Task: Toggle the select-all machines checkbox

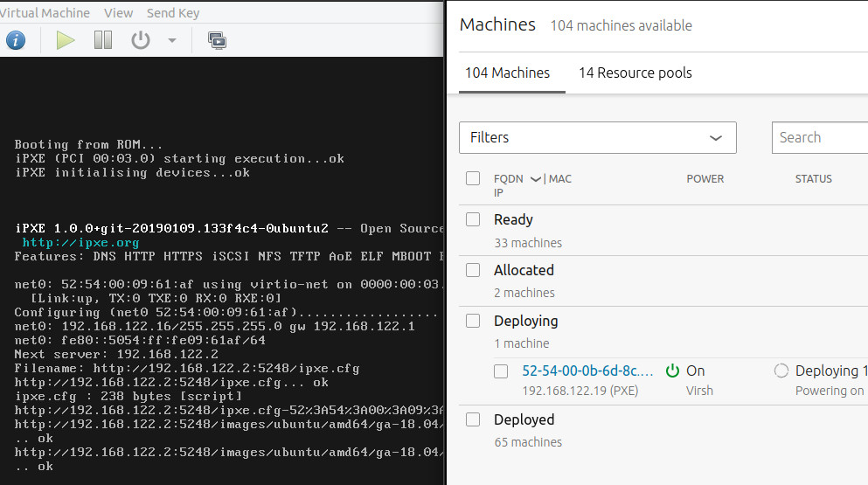Action: [x=473, y=178]
